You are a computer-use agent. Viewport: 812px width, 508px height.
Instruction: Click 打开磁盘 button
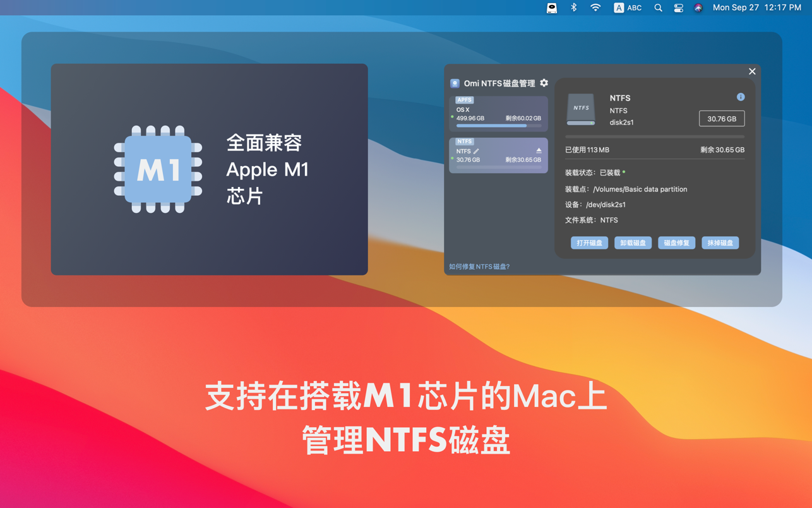pyautogui.click(x=589, y=243)
